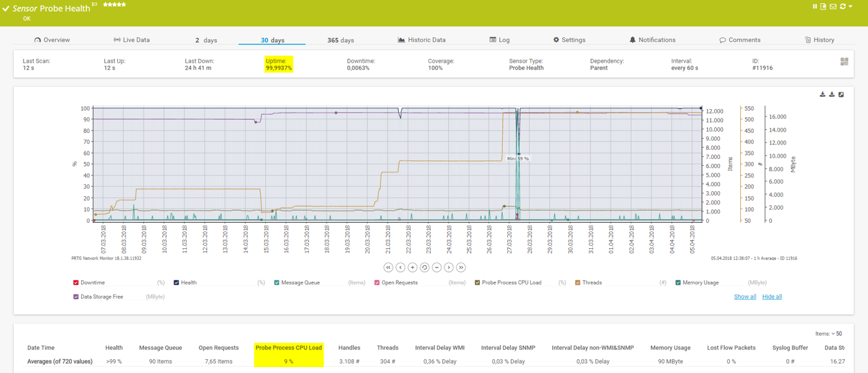868x373 pixels.
Task: Pause the sensor with the pause icon
Action: (x=815, y=7)
